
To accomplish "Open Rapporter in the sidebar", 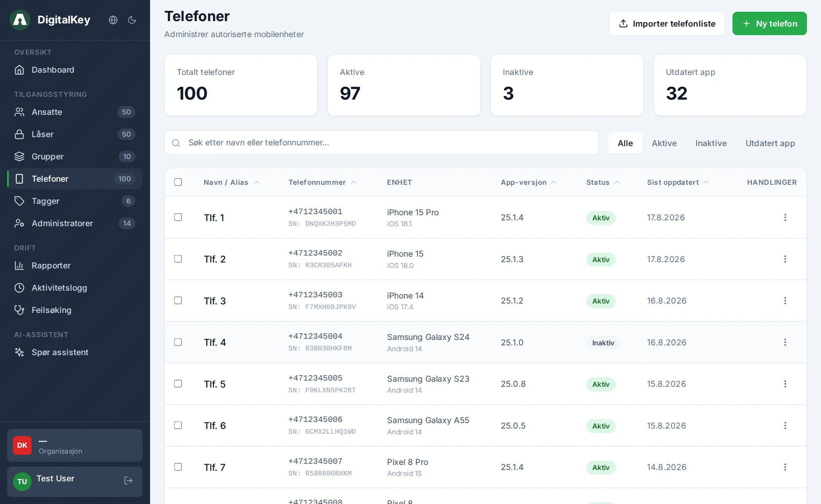I will click(x=75, y=266).
